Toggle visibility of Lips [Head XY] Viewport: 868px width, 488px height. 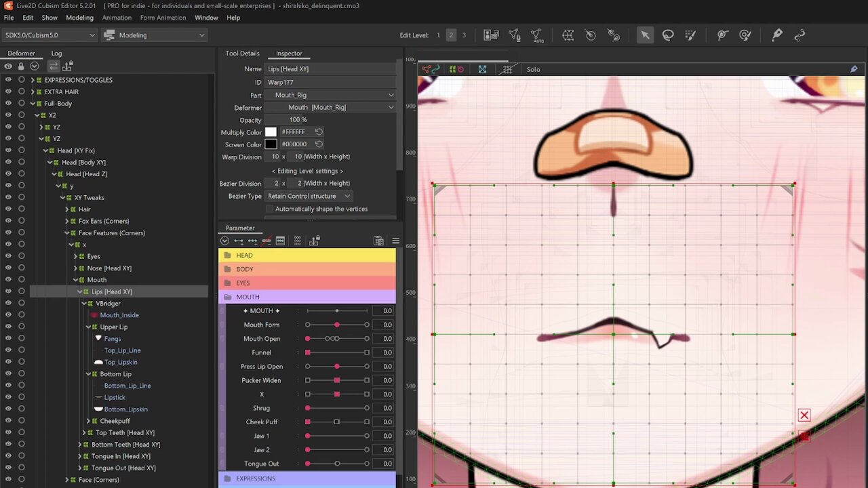pos(8,291)
